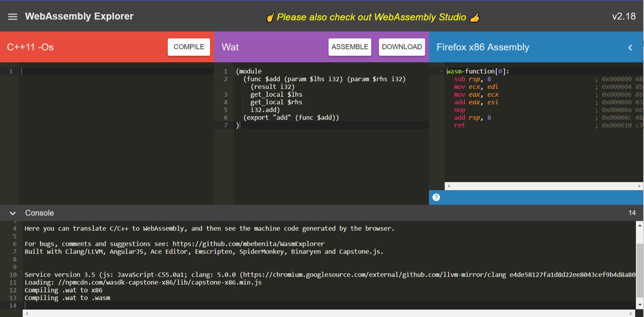Click the github.com/mbebenita/WasmExplorer URL text
The width and height of the screenshot is (644, 317).
[249, 244]
